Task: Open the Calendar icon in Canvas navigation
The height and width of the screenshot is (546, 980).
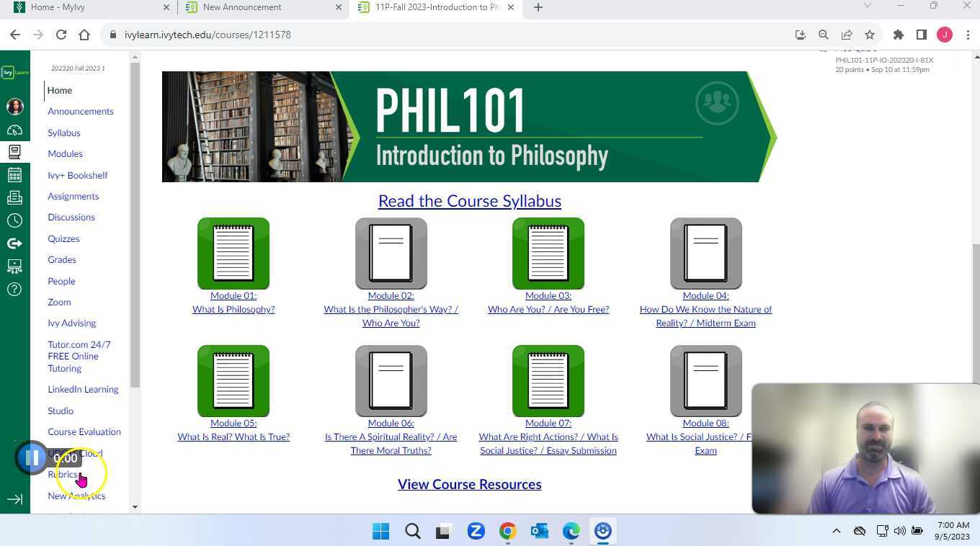Action: point(14,174)
